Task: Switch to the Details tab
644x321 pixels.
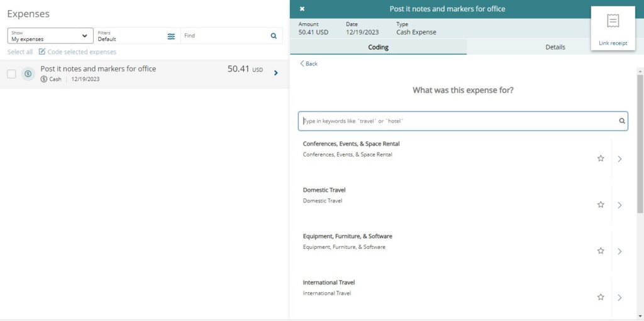Action: click(x=555, y=47)
